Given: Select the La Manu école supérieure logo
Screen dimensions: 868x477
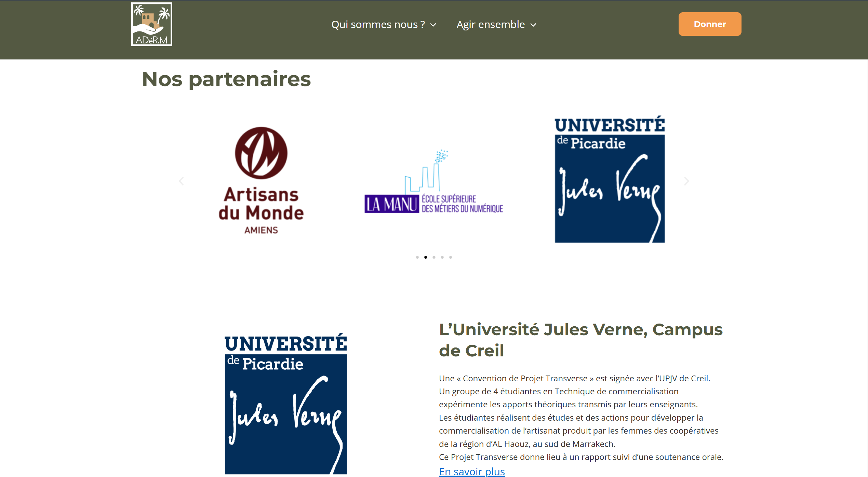Looking at the screenshot, I should pyautogui.click(x=434, y=181).
